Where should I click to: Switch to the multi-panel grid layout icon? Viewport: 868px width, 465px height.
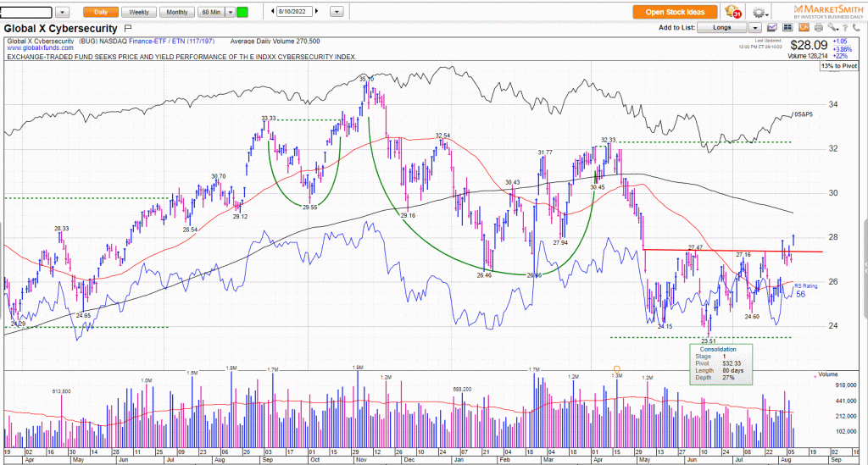coord(787,28)
